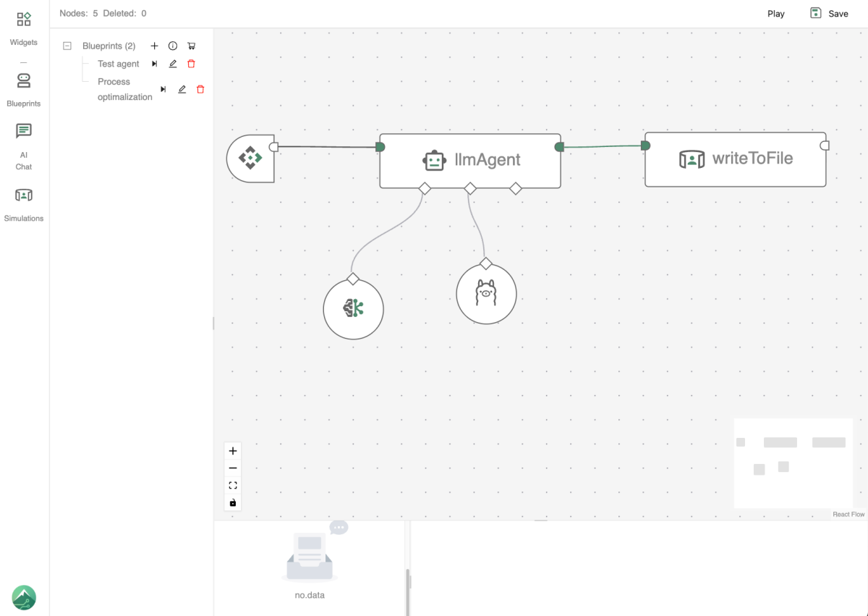Click the green mountain logo in sidebar
Image resolution: width=868 pixels, height=616 pixels.
point(24,597)
